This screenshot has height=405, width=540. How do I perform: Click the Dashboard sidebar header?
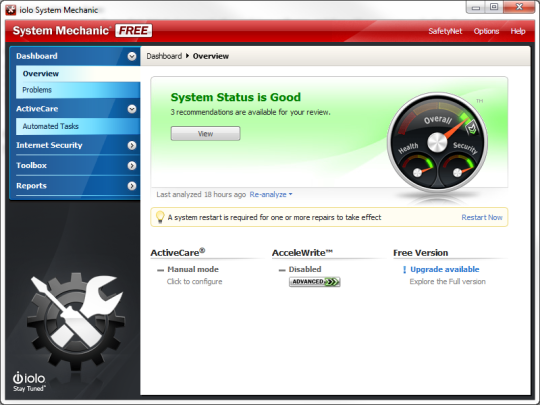pos(75,56)
